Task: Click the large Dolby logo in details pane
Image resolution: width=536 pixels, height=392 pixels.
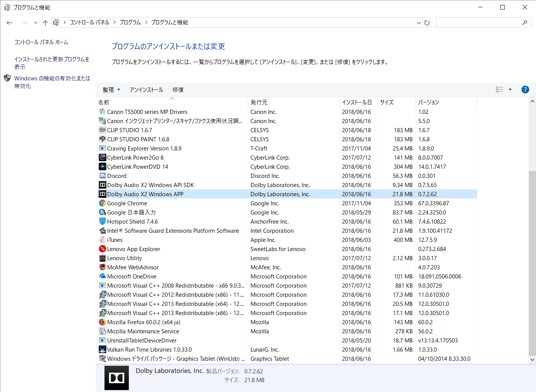Action: tap(117, 378)
